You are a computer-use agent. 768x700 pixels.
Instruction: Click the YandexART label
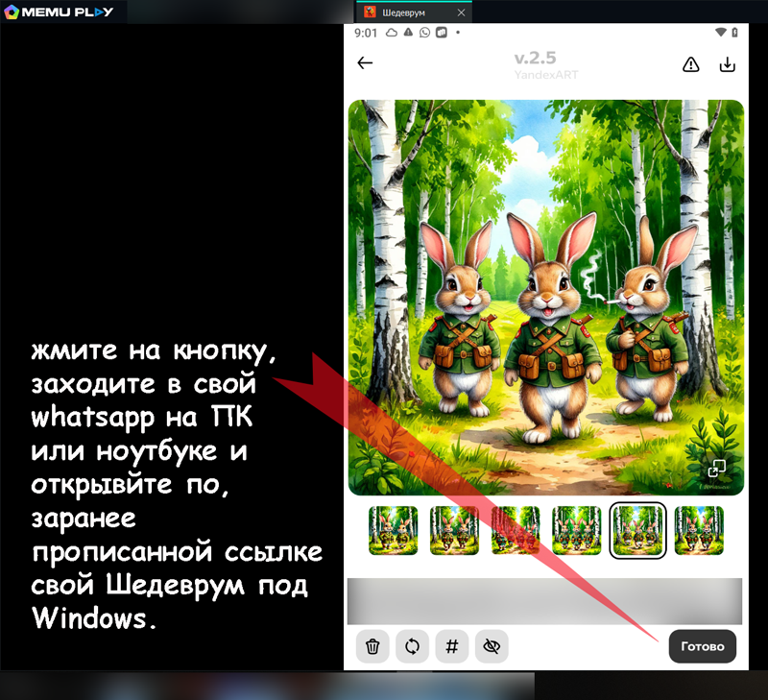545,75
